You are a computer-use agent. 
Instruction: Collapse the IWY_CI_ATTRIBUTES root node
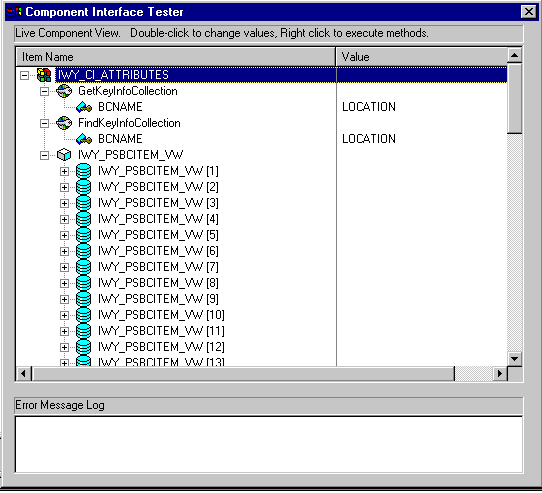24,75
